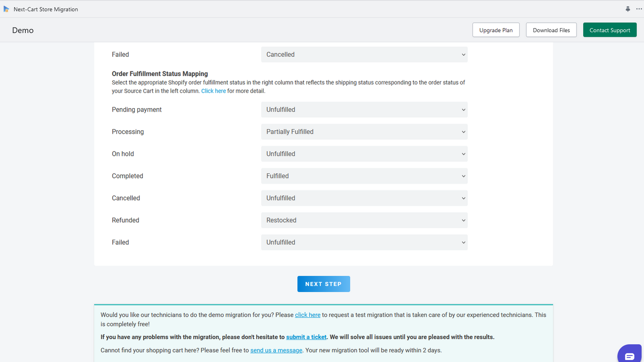644x362 pixels.
Task: Click the Download Files button
Action: [551, 30]
